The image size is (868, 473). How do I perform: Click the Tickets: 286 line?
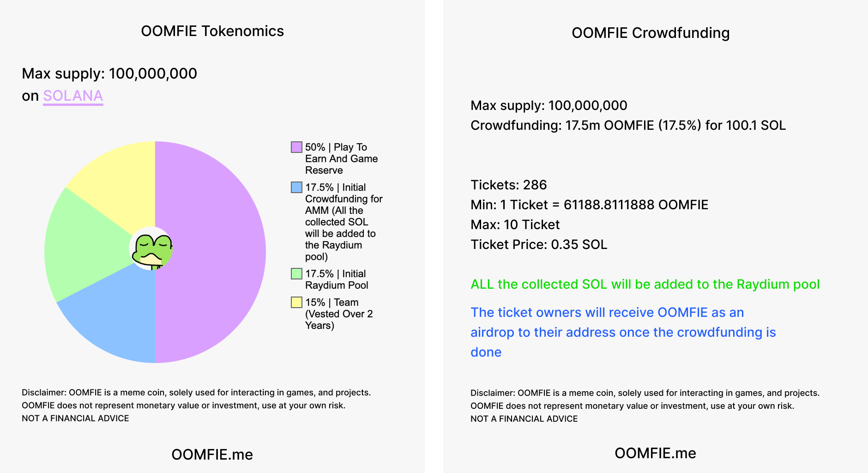point(509,185)
